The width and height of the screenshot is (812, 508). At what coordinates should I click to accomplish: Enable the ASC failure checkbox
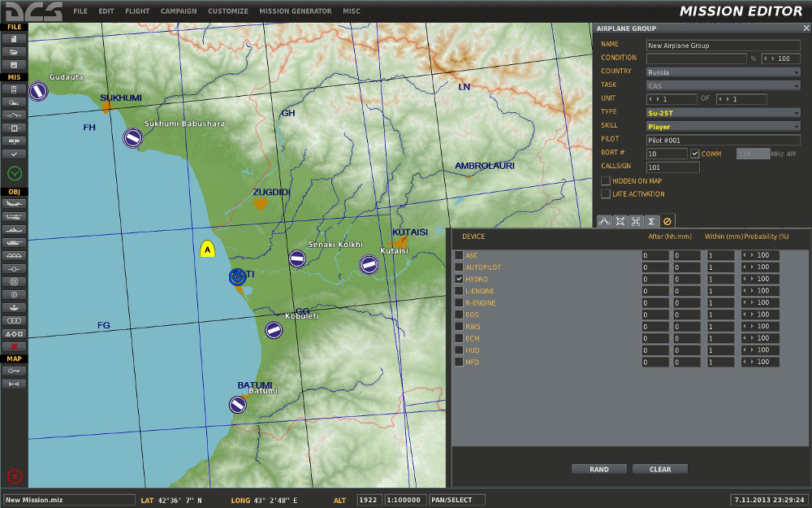[459, 255]
